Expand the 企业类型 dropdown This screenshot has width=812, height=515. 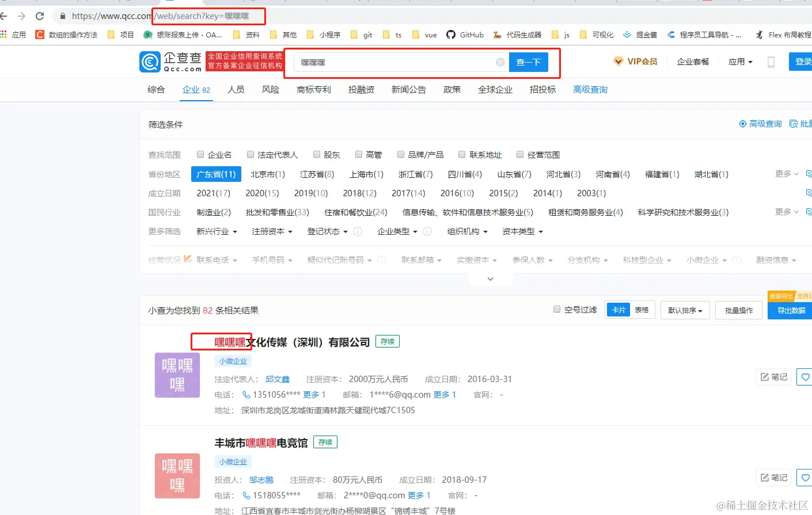click(397, 231)
